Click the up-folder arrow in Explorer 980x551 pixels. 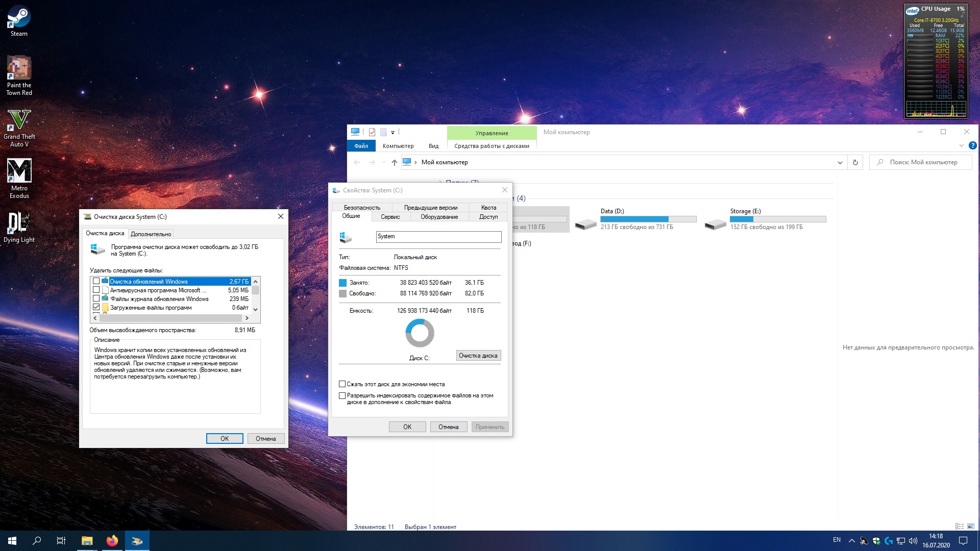[x=394, y=162]
